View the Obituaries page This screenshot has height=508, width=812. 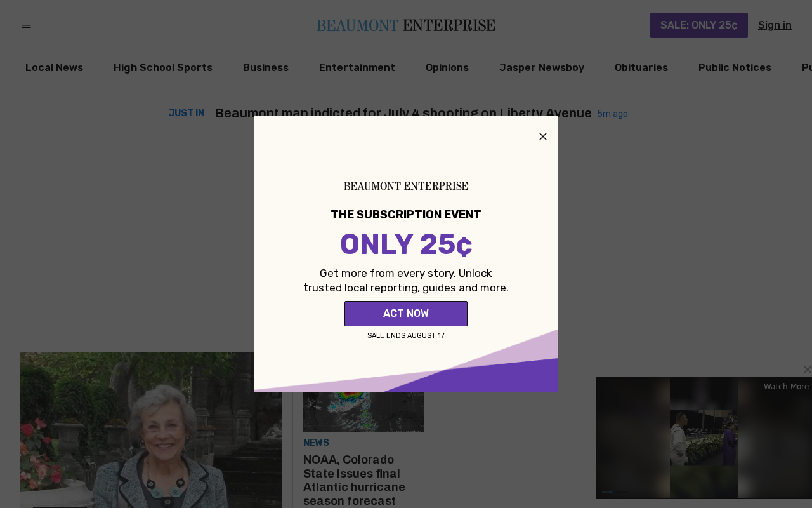pyautogui.click(x=641, y=68)
